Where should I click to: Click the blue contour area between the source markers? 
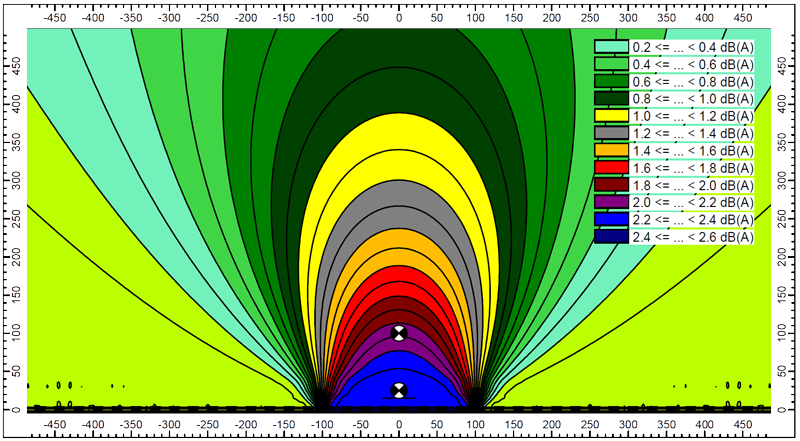(399, 365)
